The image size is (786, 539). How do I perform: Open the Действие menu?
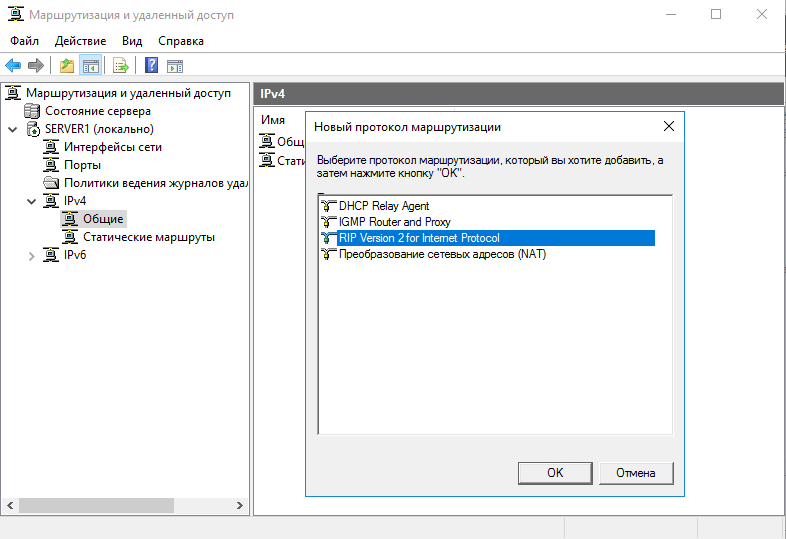click(80, 41)
